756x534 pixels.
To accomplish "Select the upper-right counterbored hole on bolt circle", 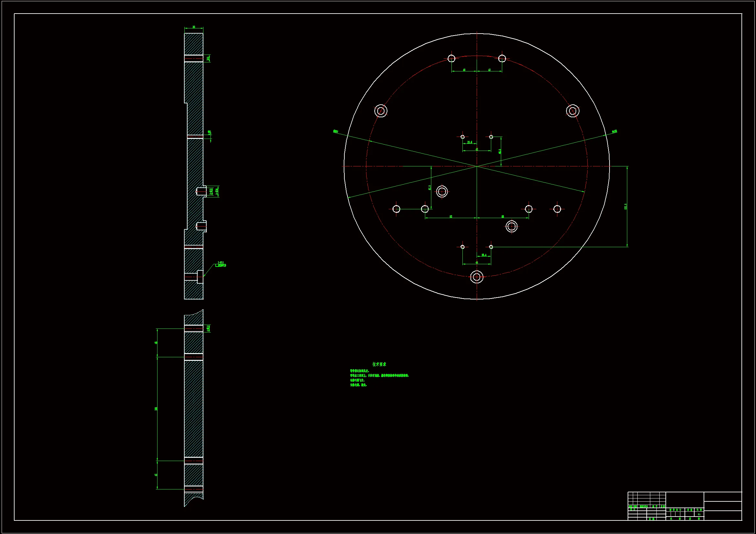I will 573,110.
